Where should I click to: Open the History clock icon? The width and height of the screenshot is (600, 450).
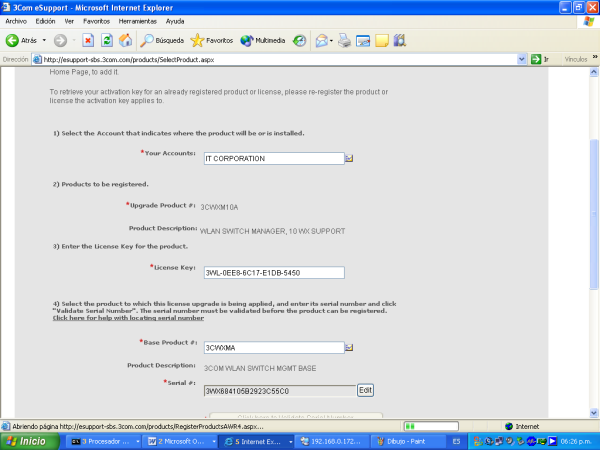(x=299, y=40)
